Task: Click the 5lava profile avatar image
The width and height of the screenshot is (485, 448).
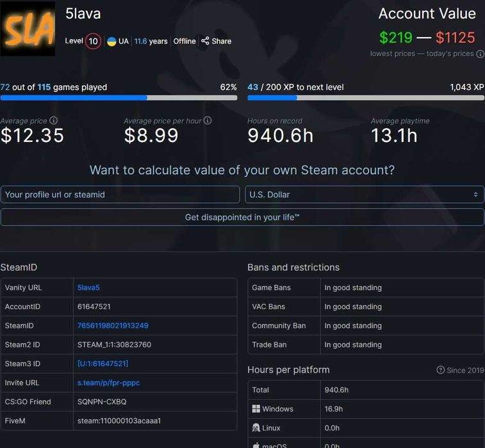Action: (x=28, y=28)
